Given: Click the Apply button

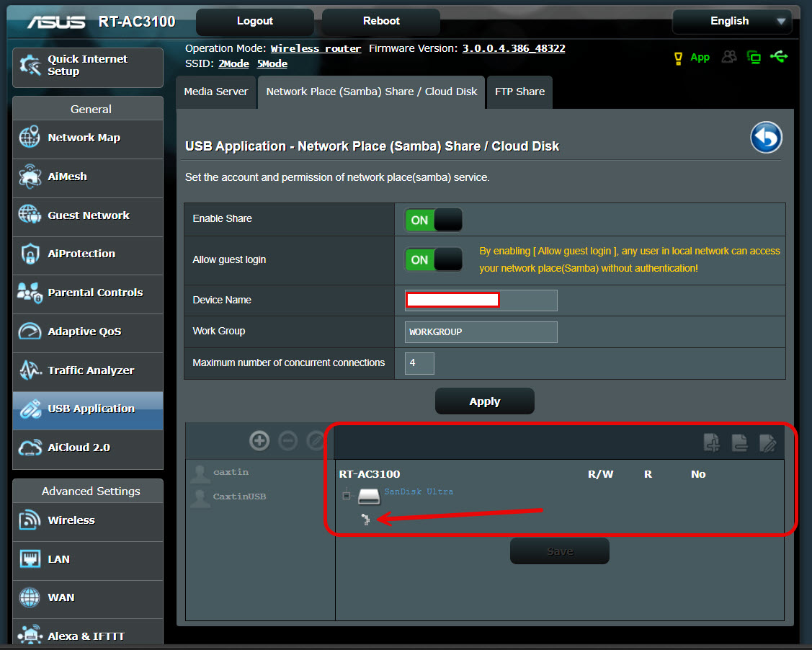Looking at the screenshot, I should click(x=485, y=401).
